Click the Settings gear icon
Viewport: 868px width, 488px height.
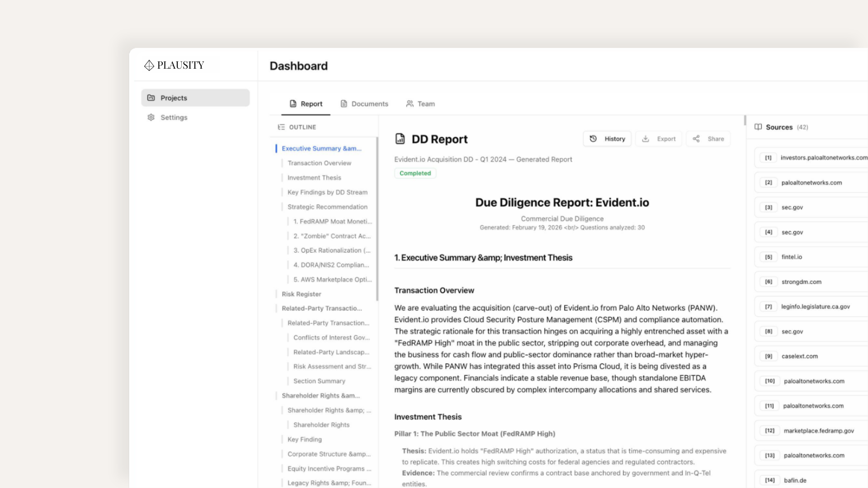tap(151, 117)
